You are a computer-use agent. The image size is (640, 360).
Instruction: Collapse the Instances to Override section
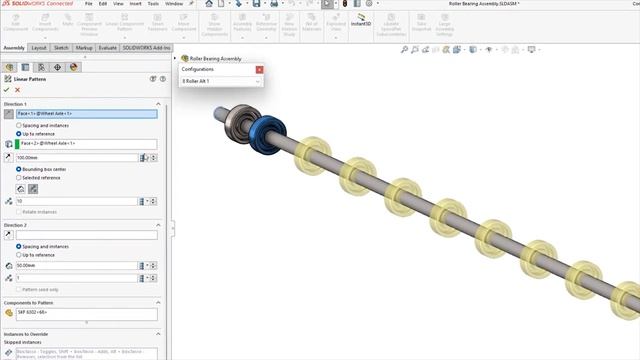click(158, 334)
